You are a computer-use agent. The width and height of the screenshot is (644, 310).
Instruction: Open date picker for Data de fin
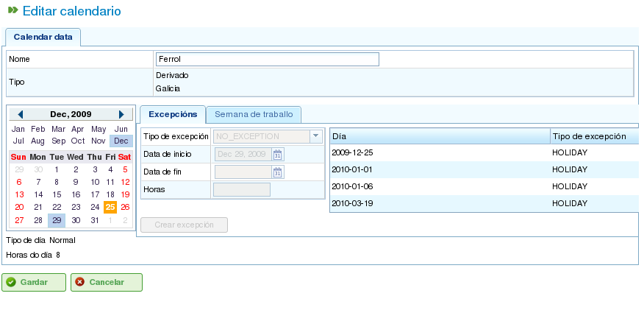point(277,172)
